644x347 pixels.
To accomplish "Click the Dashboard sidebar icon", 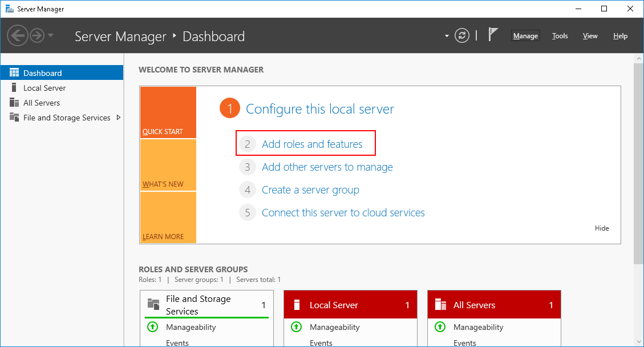I will pyautogui.click(x=14, y=72).
